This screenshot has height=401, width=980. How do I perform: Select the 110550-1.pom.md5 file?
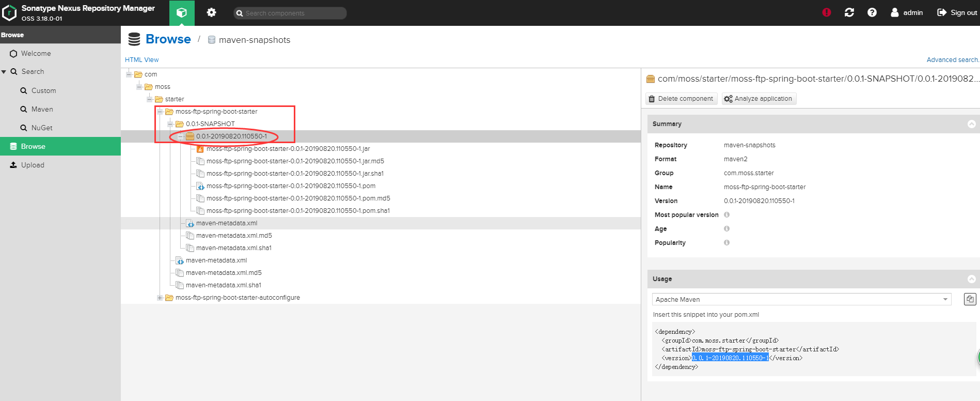point(298,198)
